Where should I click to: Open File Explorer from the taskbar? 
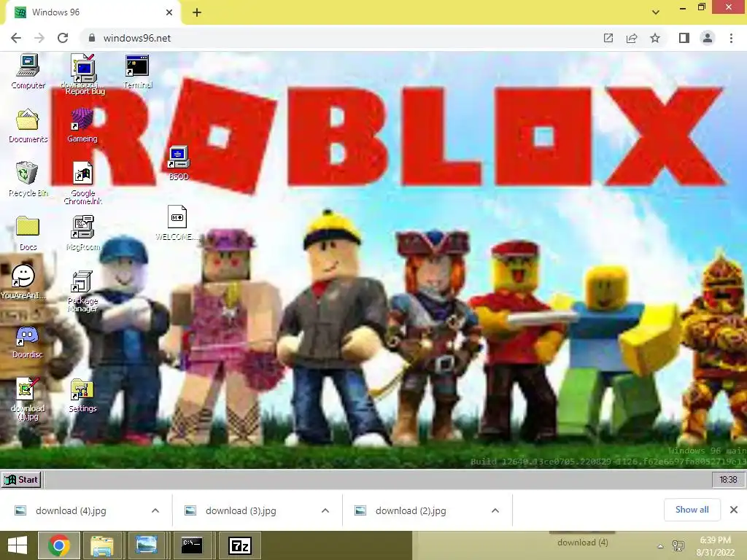[101, 545]
